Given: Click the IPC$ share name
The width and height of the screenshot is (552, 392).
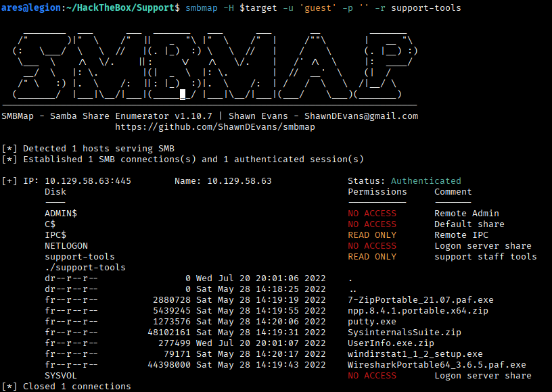Looking at the screenshot, I should tap(55, 235).
